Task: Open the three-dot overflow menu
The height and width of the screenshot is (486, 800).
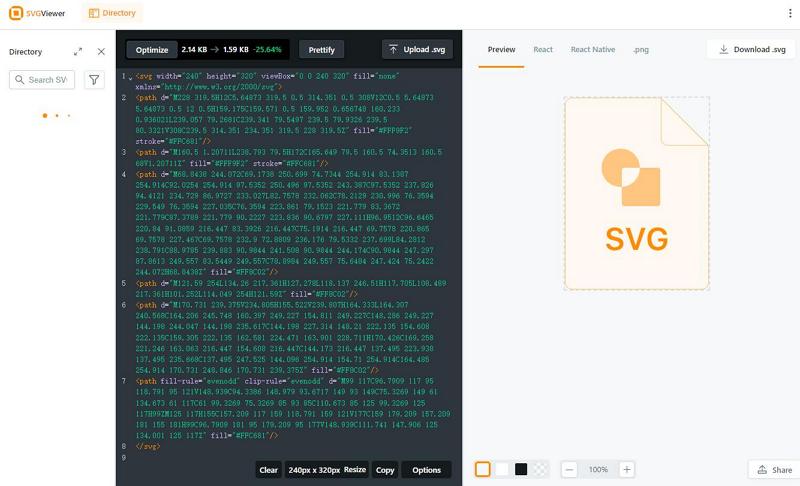Action: pyautogui.click(x=790, y=13)
